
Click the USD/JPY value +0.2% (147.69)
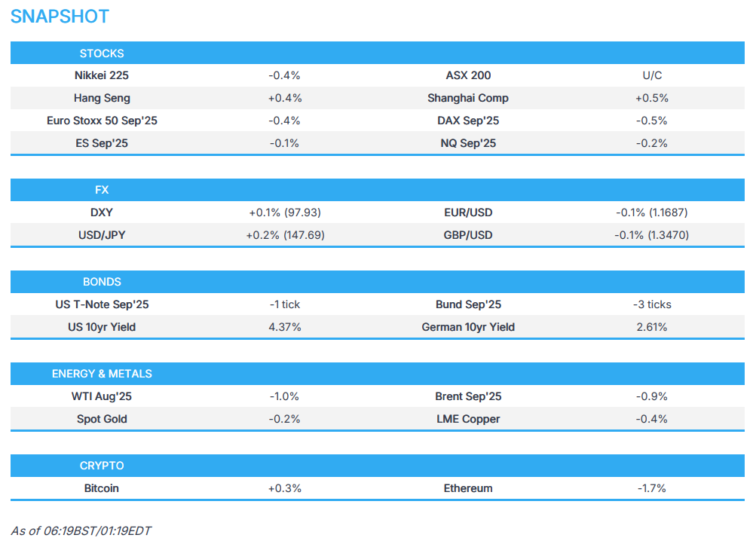285,235
